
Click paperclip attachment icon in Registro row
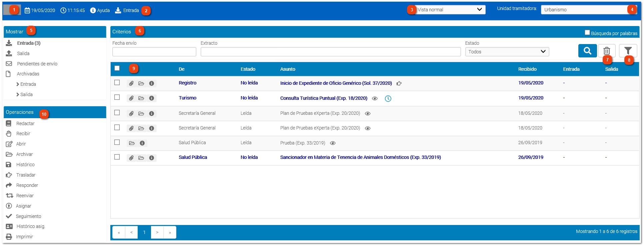[x=131, y=83]
